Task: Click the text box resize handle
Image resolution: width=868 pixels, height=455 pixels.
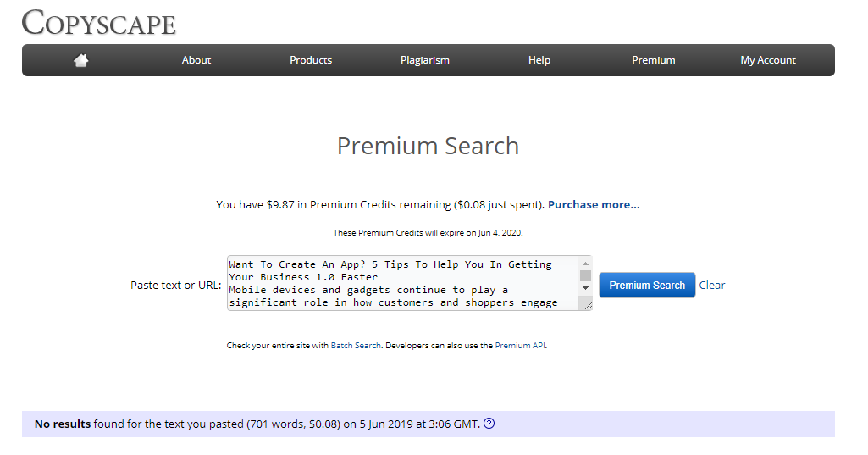Action: pyautogui.click(x=588, y=305)
